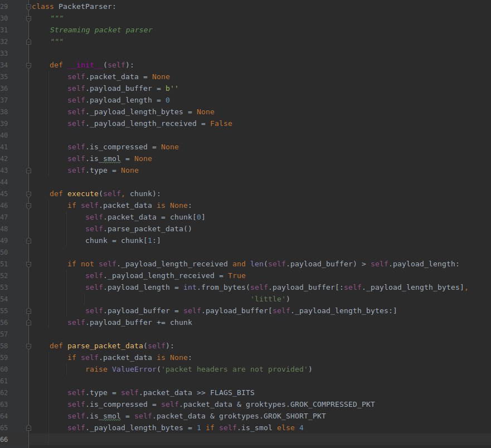Click the 'len' builtin on line 51
The width and height of the screenshot is (491, 448).
pos(257,264)
